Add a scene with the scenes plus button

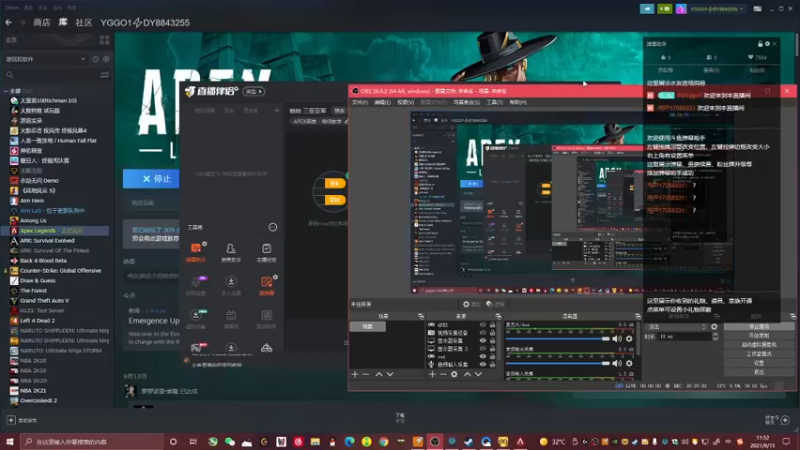(x=355, y=374)
